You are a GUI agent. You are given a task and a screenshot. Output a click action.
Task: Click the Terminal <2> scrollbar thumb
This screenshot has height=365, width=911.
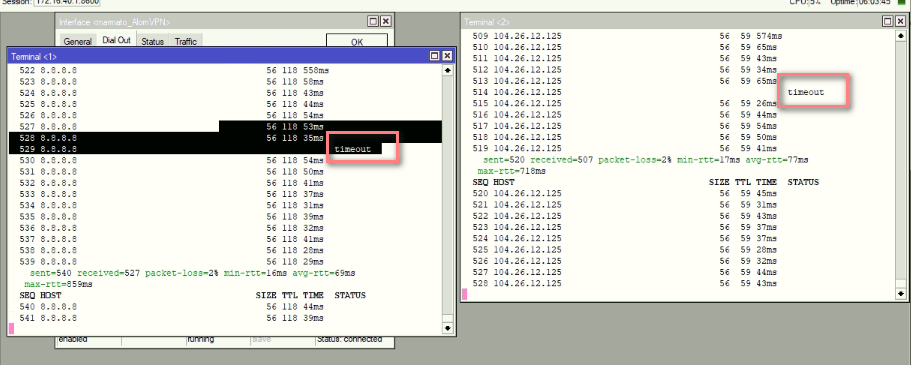[x=901, y=283]
